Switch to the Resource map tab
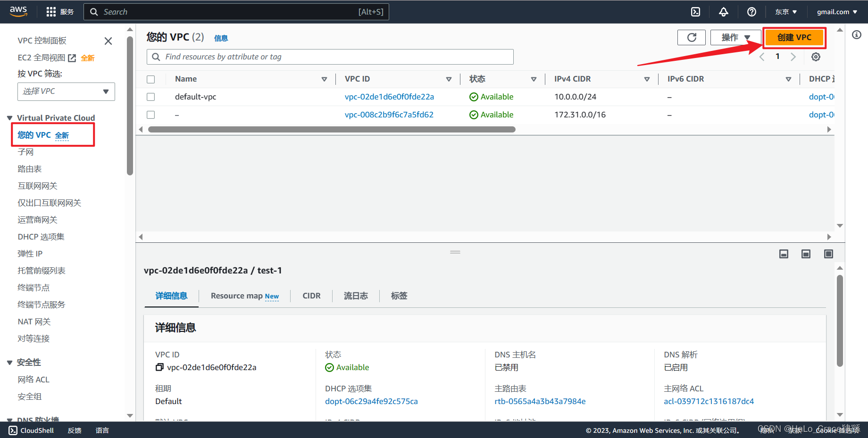 [244, 296]
